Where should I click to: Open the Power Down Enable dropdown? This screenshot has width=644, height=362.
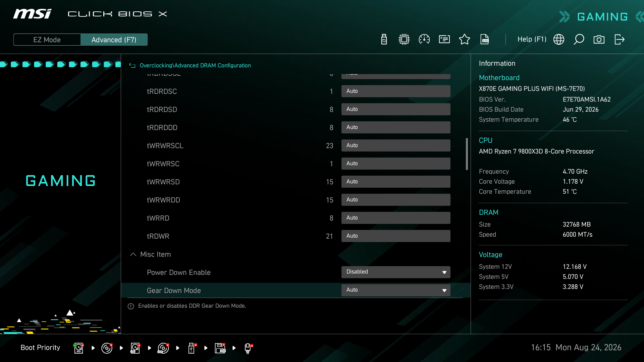396,272
